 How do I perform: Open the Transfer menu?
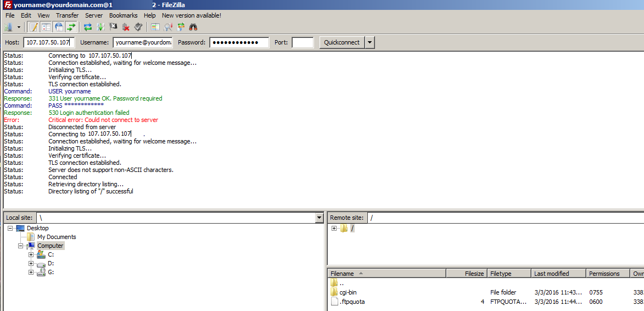click(x=67, y=15)
